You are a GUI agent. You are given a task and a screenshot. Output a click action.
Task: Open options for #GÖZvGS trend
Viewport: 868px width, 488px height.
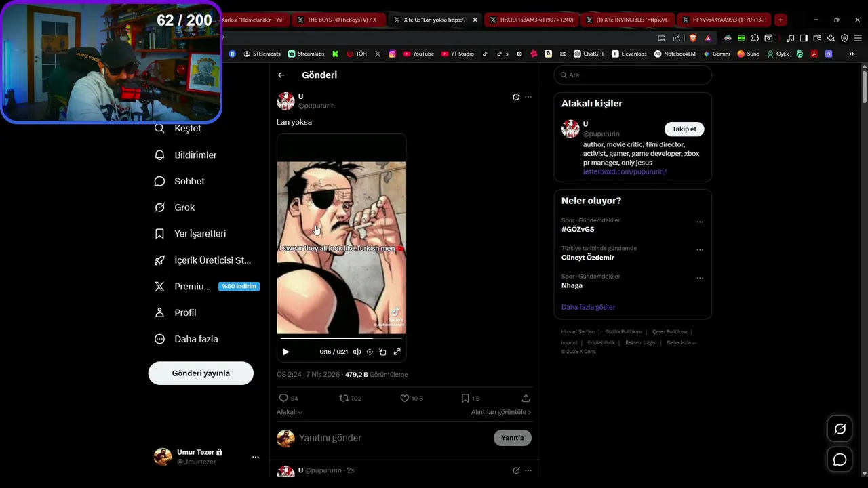point(700,222)
